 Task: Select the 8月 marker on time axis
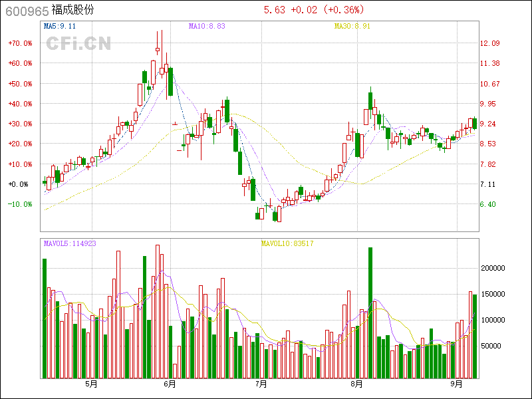357,384
